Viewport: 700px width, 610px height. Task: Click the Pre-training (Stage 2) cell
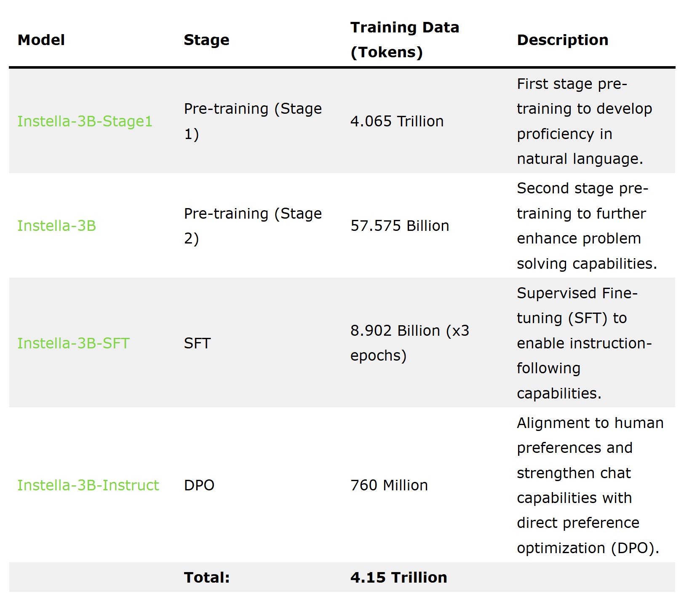253,226
